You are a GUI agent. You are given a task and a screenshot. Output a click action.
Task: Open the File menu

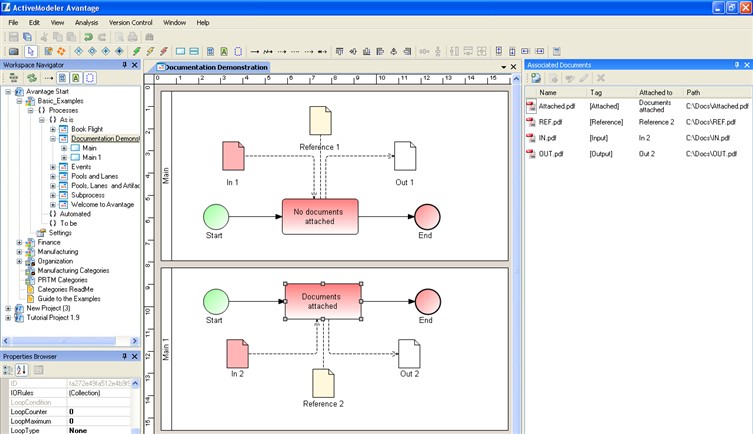[x=13, y=23]
